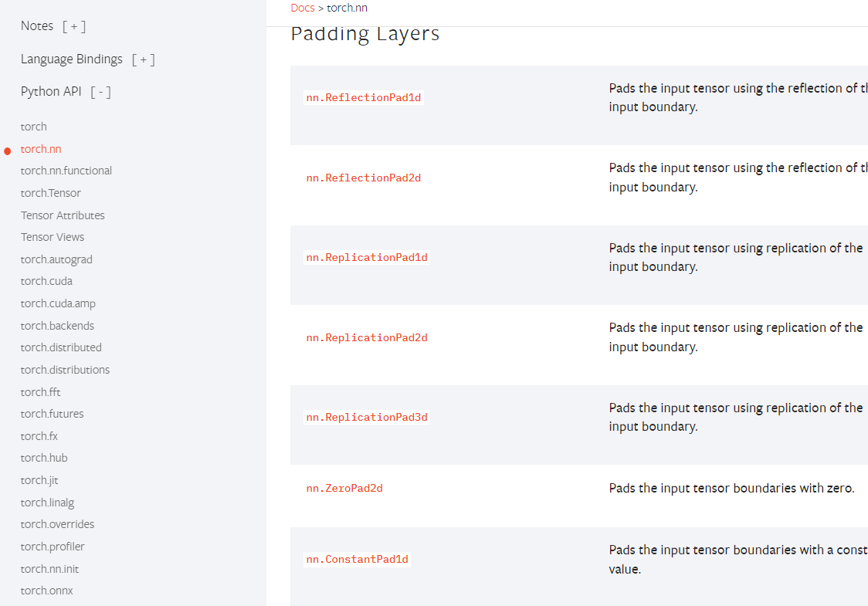Open the nn.ConstantPad1d documentation link
This screenshot has height=606, width=868.
[358, 560]
